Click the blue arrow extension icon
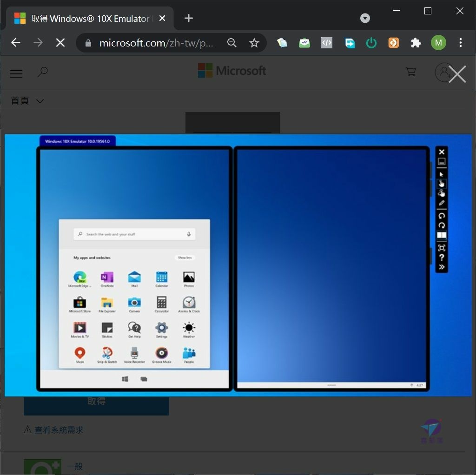 (349, 43)
